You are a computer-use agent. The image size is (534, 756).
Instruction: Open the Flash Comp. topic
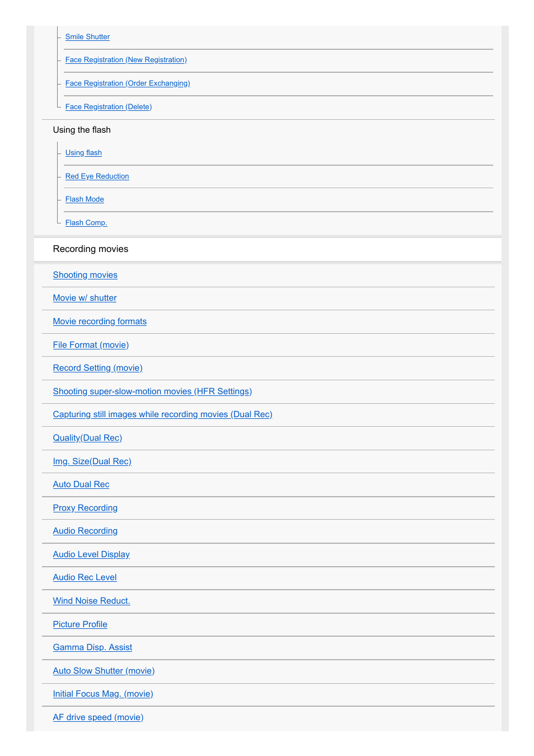click(86, 223)
